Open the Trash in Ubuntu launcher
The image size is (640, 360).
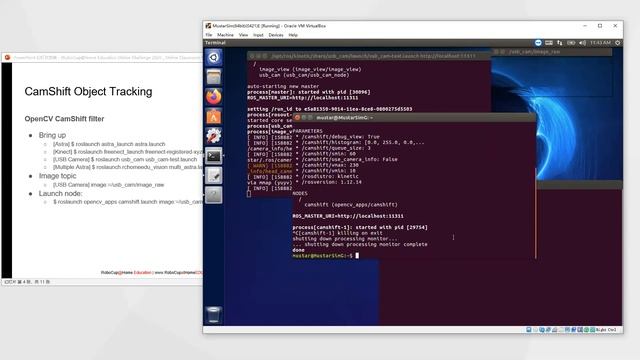click(213, 315)
